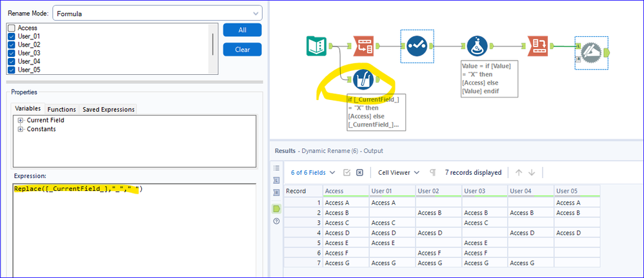Uncheck the User_05 field checkbox
Viewport: 644px width, 278px height.
(12, 70)
